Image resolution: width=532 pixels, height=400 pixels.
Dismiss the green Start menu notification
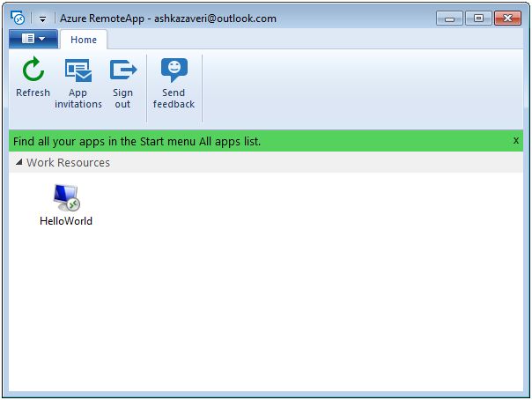coord(516,140)
